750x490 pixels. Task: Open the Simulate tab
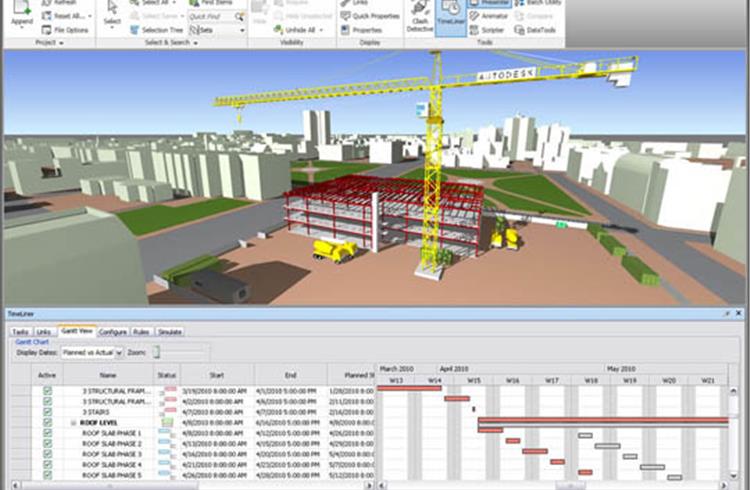(170, 332)
